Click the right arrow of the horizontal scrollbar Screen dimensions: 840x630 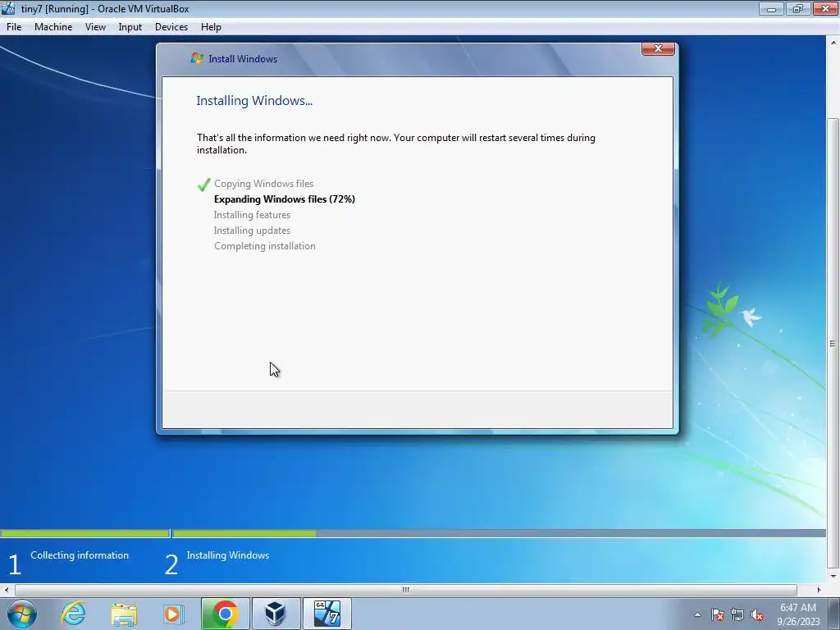819,590
